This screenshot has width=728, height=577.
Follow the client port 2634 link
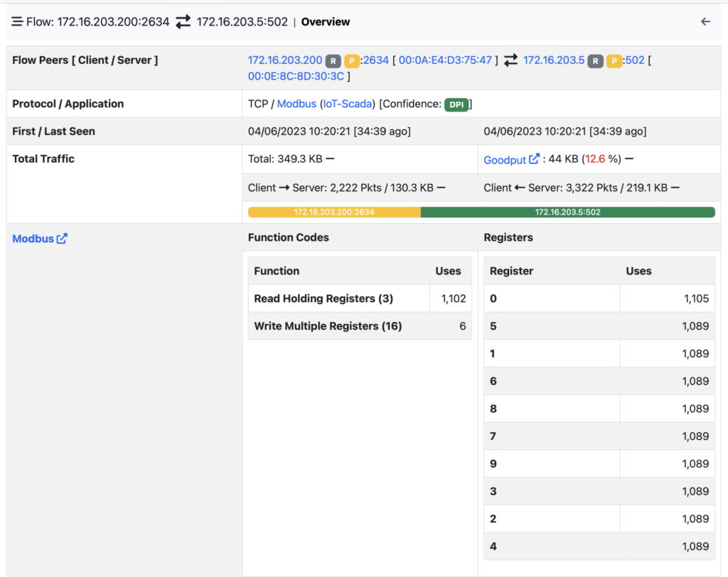tap(375, 60)
